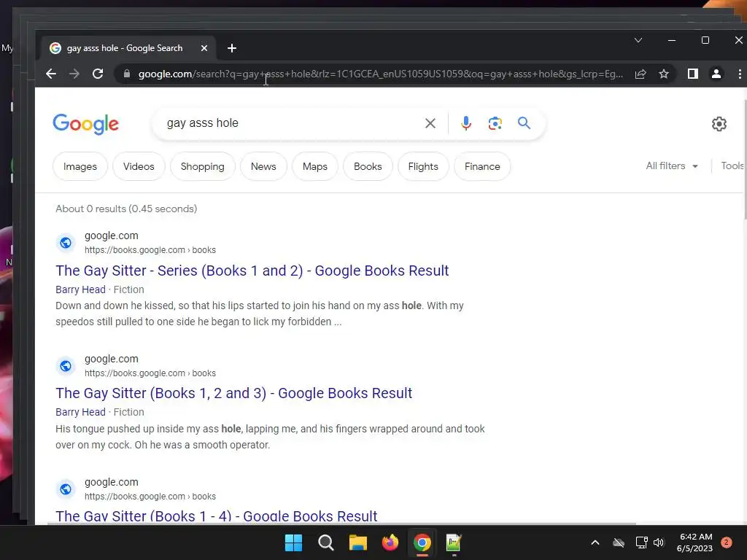Viewport: 747px width, 560px height.
Task: Open Chrome three-dot menu
Action: coord(740,74)
